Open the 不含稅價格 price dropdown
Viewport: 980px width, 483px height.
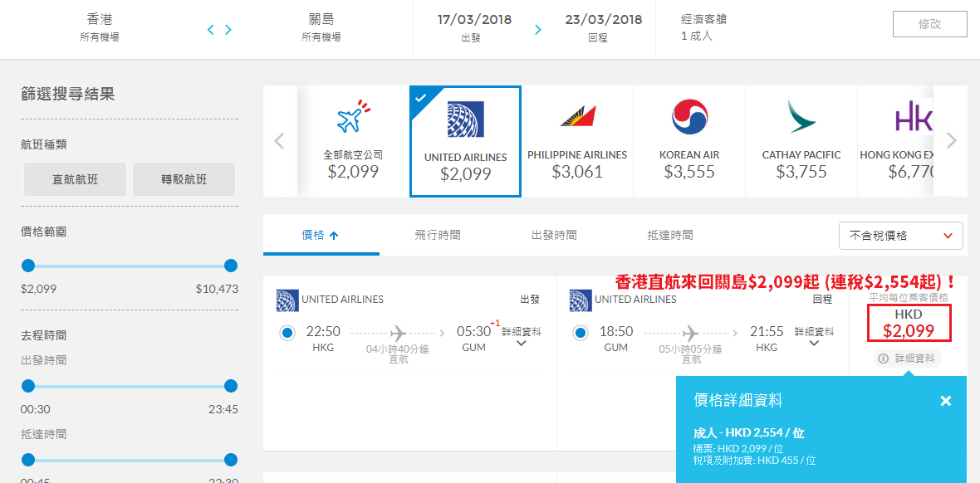[900, 236]
